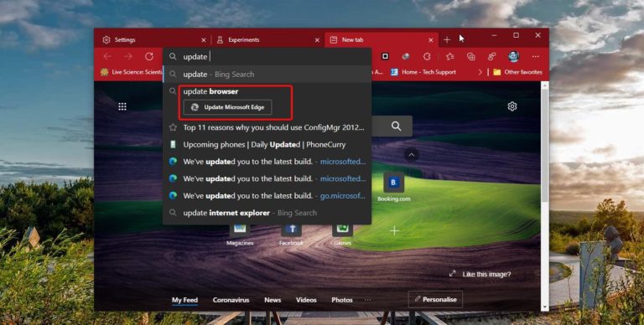The height and width of the screenshot is (325, 644).
Task: Collapse quick links with the chevron-up button
Action: (412, 155)
